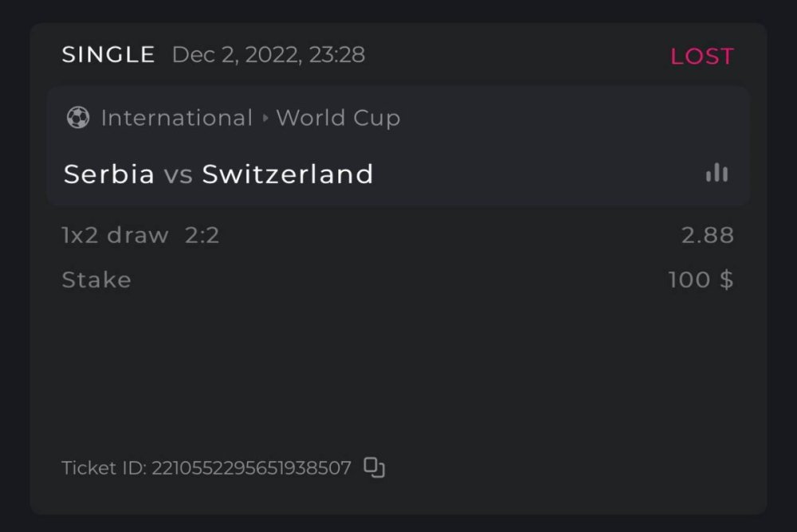Click the Stake label
797x532 pixels.
click(96, 280)
